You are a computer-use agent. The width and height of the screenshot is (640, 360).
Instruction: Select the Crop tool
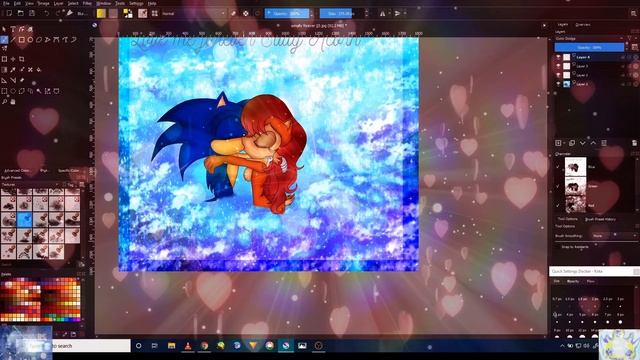(x=22, y=59)
